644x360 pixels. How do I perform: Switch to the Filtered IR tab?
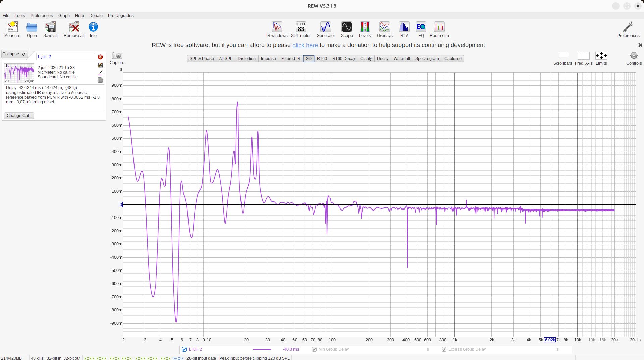point(290,59)
